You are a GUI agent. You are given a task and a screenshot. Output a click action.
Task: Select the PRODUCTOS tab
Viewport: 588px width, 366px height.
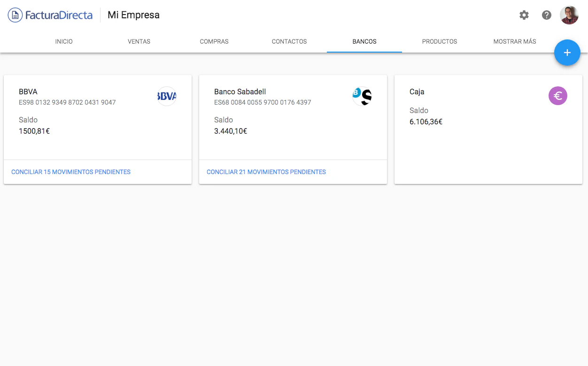point(439,41)
